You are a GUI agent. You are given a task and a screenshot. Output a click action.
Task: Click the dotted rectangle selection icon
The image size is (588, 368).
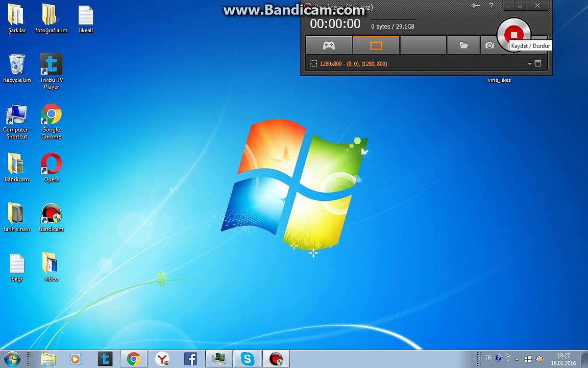(x=313, y=64)
